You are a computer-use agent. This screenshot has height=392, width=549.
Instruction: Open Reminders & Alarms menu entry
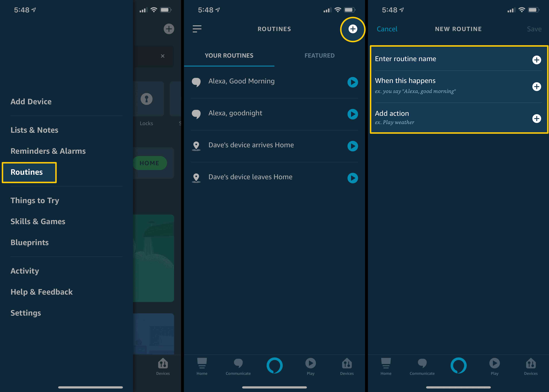[x=48, y=151]
